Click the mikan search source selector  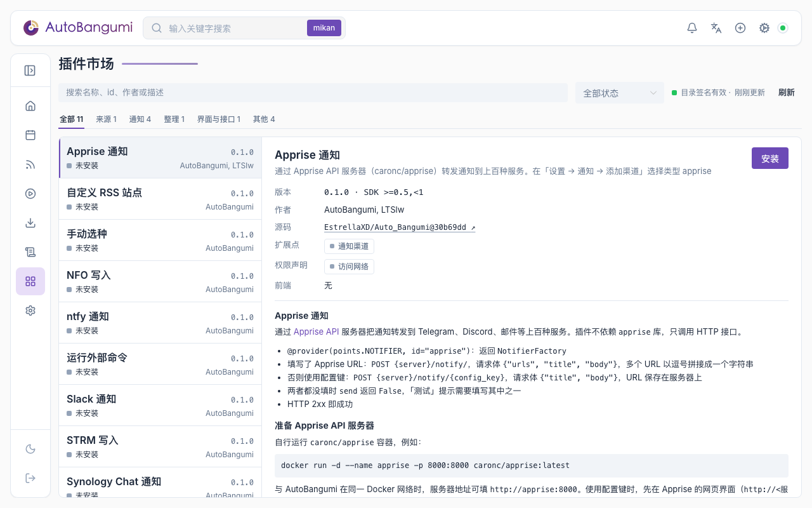click(x=324, y=28)
